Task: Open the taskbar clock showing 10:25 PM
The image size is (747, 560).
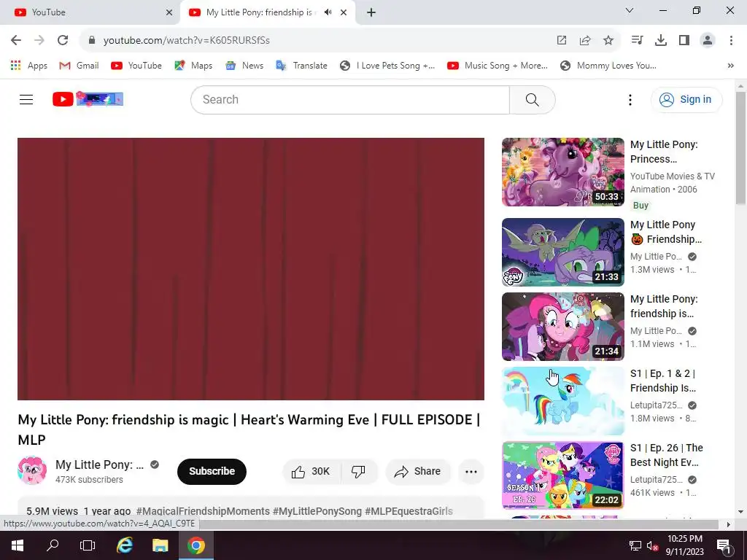Action: pos(684,545)
